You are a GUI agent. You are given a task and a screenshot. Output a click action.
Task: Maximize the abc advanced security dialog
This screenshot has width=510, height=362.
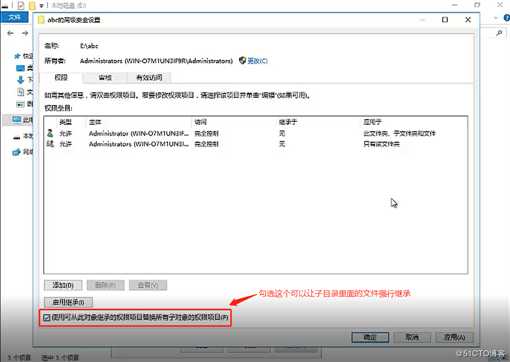[x=445, y=20]
